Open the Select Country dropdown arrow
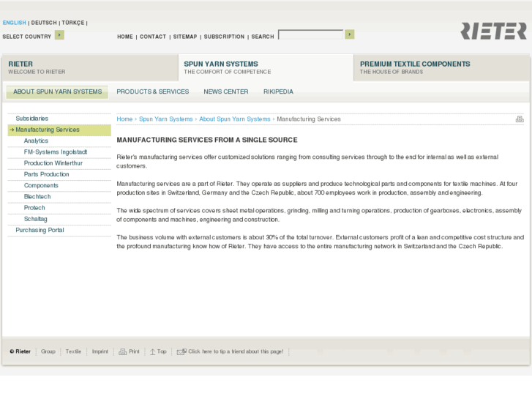Image resolution: width=532 pixels, height=399 pixels. click(59, 35)
